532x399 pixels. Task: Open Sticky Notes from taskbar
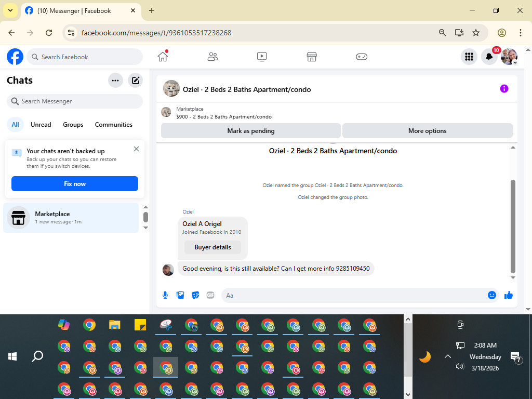140,325
